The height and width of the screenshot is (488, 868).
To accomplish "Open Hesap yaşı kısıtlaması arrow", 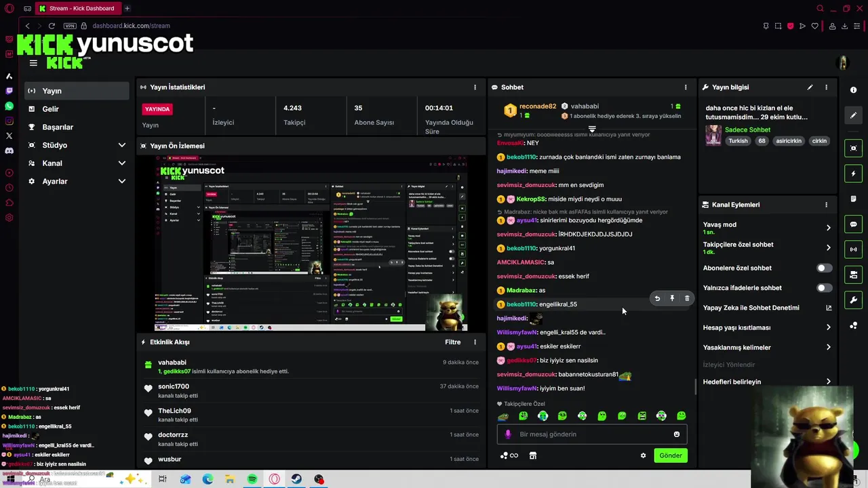I will click(x=828, y=327).
